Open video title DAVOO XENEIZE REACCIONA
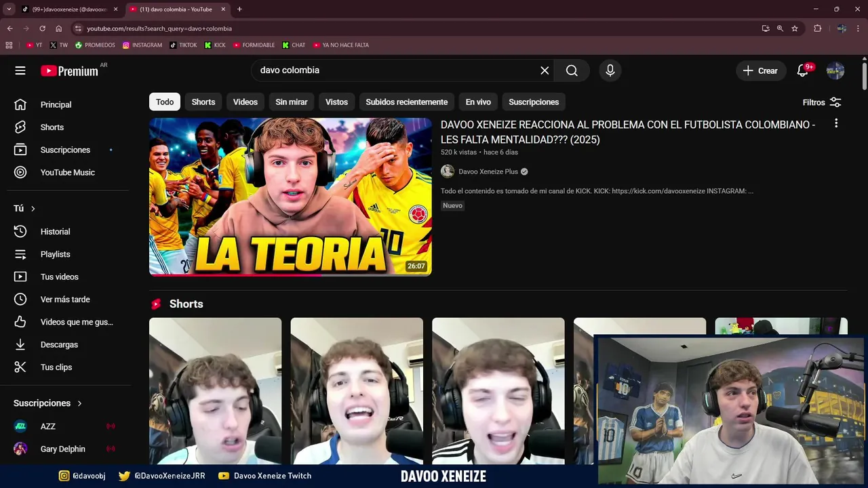This screenshot has width=868, height=488. (x=628, y=132)
